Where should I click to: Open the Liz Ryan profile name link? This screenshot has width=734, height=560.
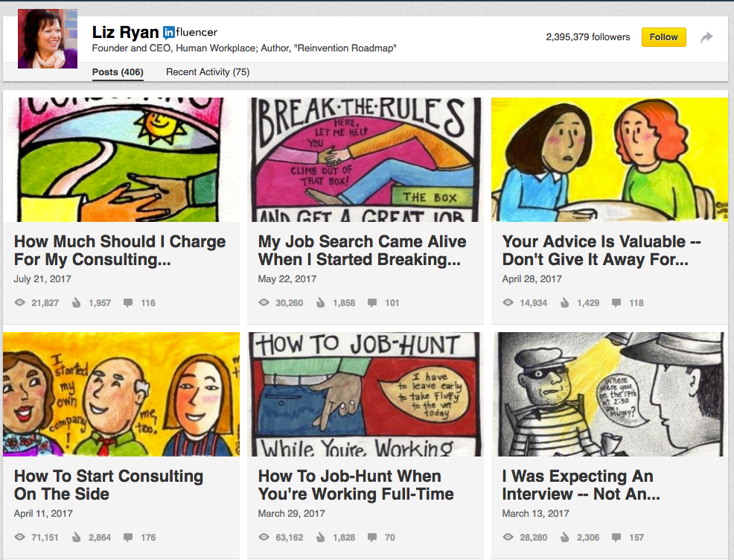click(x=125, y=32)
